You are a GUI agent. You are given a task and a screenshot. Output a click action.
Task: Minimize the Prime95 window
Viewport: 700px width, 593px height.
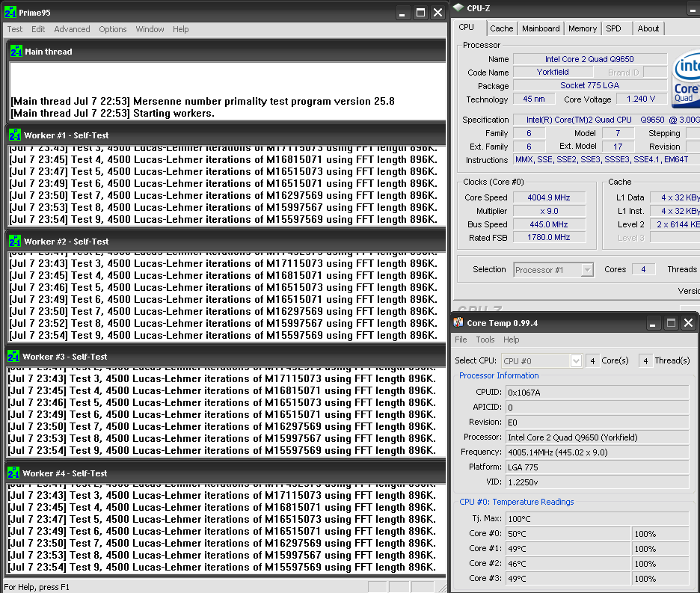pyautogui.click(x=402, y=13)
